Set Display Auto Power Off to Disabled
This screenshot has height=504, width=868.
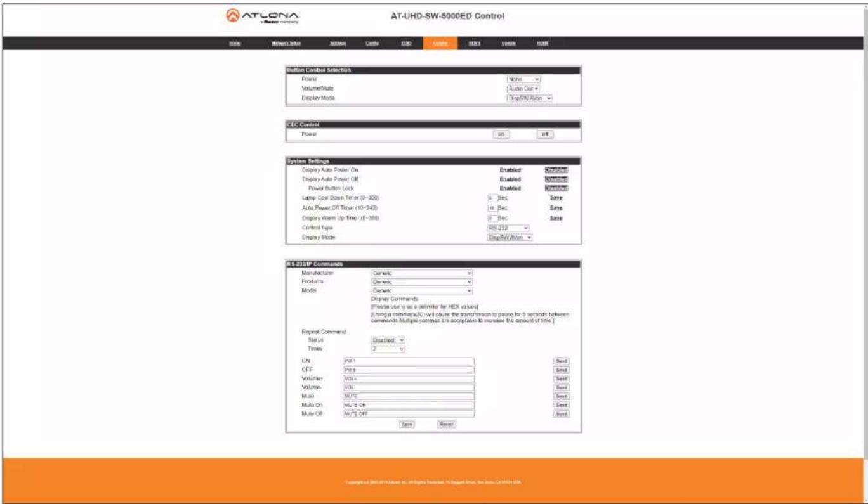(x=556, y=179)
